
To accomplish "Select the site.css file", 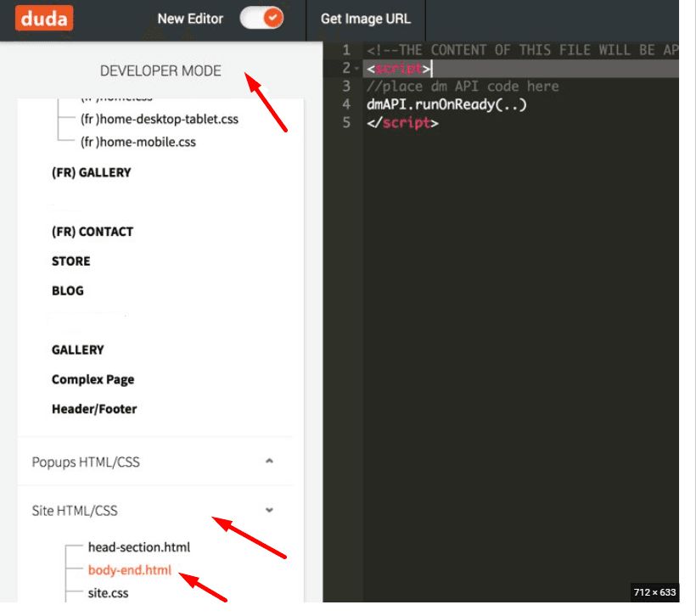I will [111, 592].
